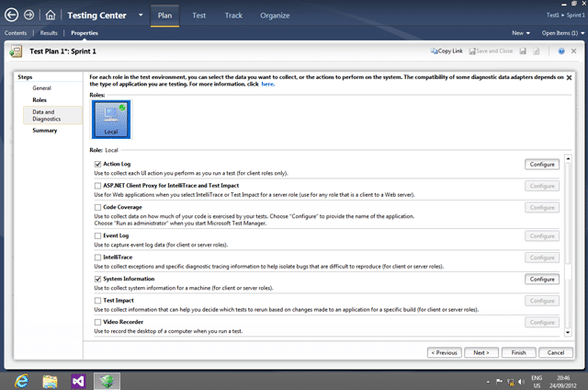Open Internet Explorer from the taskbar
The height and width of the screenshot is (390, 588).
[x=22, y=382]
